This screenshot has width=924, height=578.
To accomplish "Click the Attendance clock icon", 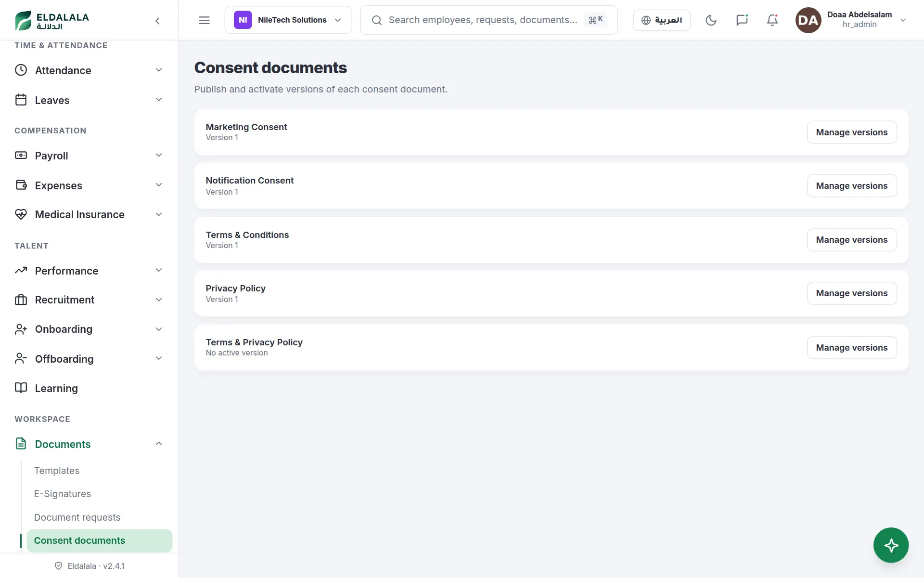I will 21,70.
